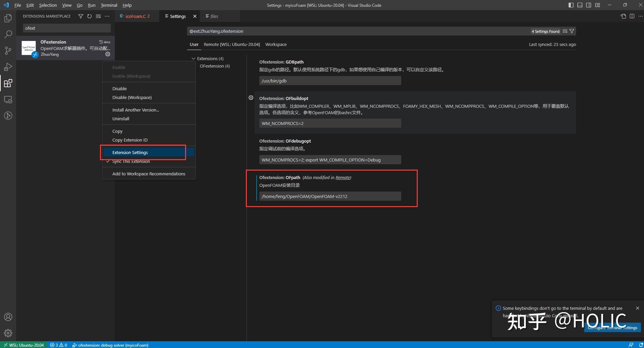The image size is (644, 348).
Task: Open the Search view icon
Action: point(8,34)
